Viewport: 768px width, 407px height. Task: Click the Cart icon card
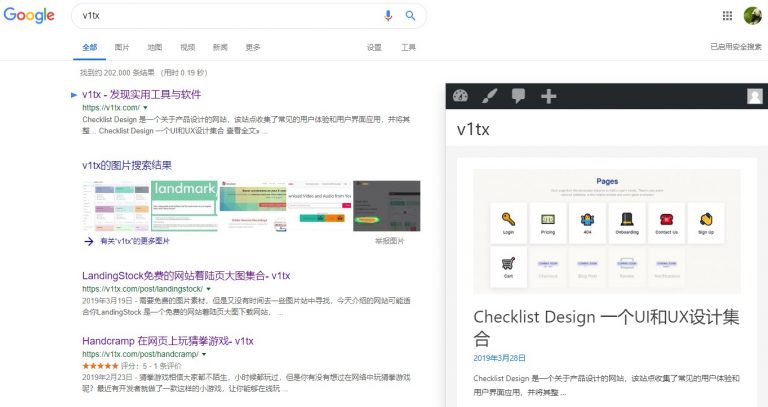pos(508,267)
